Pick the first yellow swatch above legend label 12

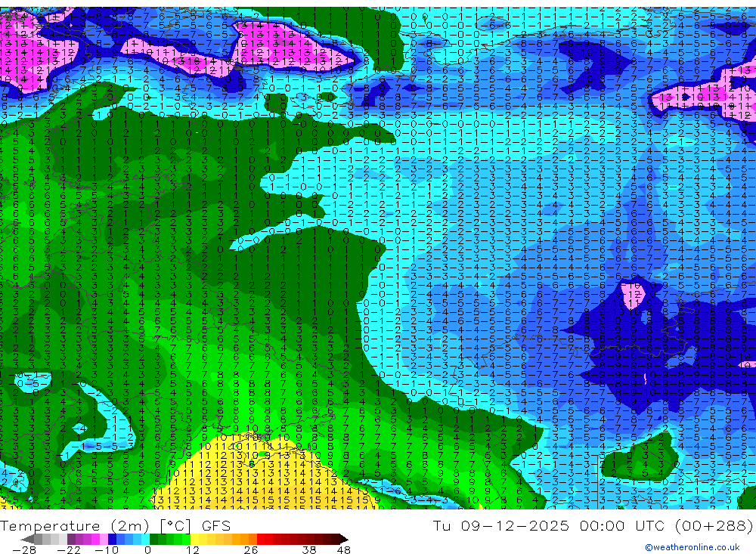tap(195, 540)
